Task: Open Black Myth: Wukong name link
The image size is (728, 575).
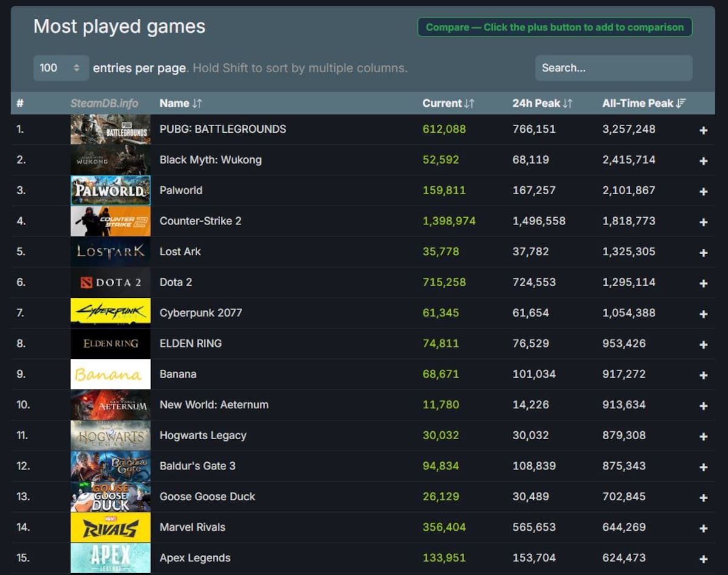Action: (211, 160)
